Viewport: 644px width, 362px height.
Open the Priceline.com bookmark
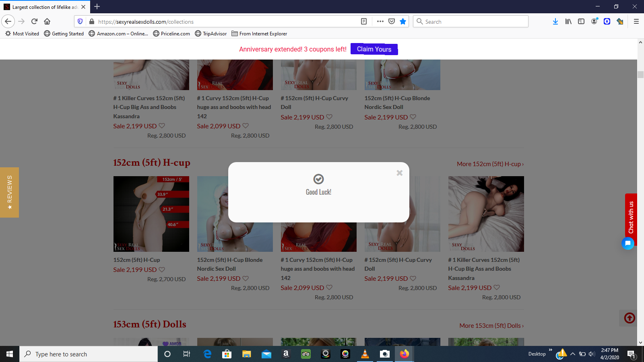point(171,34)
